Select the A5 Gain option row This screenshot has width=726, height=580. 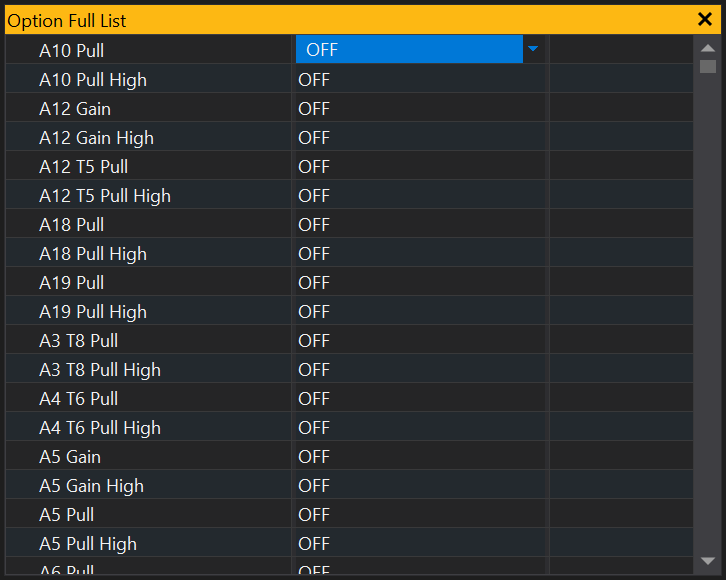click(x=70, y=457)
